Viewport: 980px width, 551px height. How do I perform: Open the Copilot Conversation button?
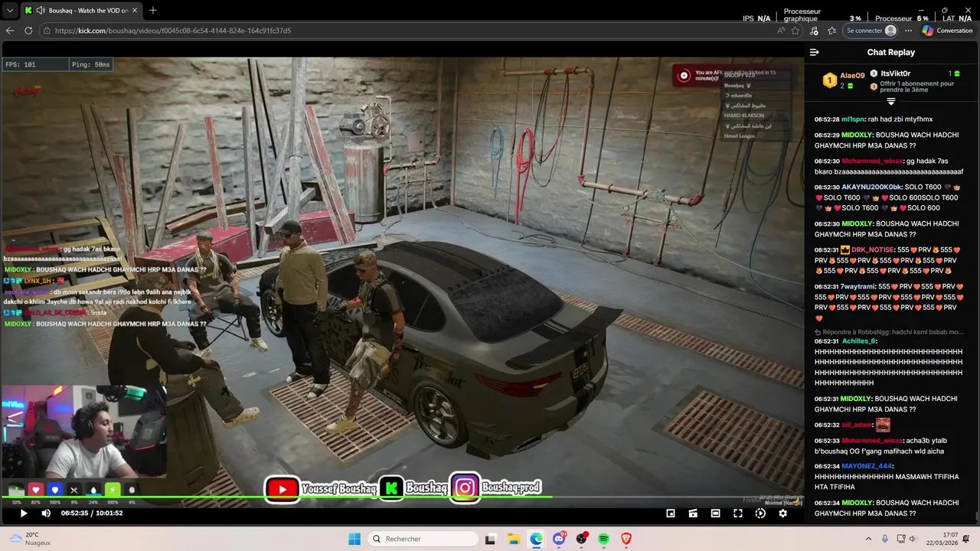pos(947,31)
